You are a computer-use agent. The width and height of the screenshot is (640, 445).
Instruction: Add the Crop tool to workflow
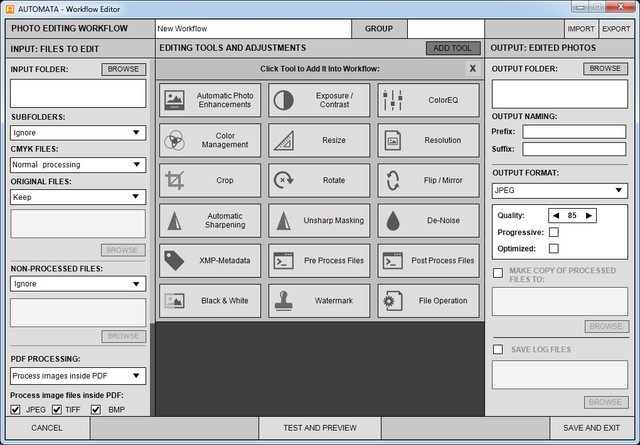click(210, 180)
